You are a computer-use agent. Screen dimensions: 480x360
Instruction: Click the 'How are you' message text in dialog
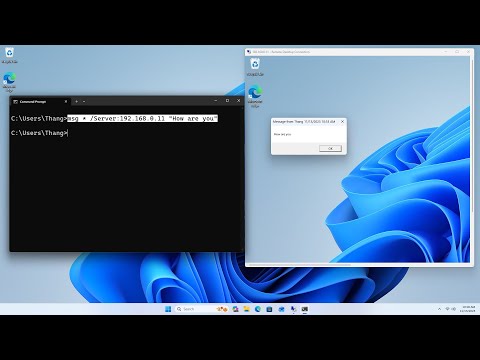tap(282, 134)
